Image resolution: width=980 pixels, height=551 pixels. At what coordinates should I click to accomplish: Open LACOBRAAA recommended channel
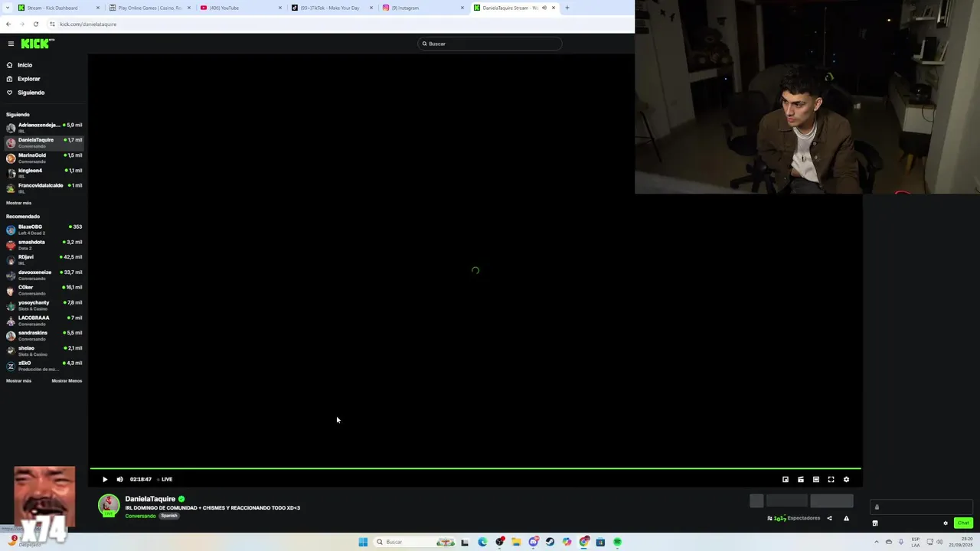(44, 321)
